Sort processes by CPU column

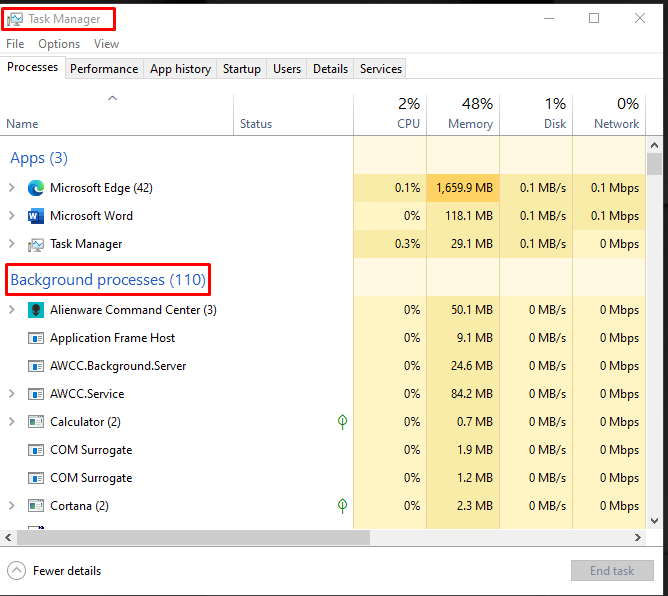point(390,114)
